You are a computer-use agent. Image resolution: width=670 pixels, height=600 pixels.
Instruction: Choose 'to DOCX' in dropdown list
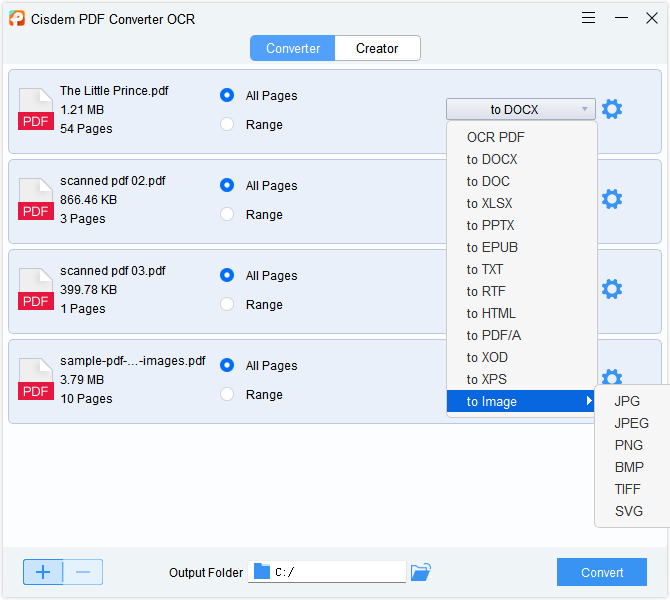pos(521,159)
